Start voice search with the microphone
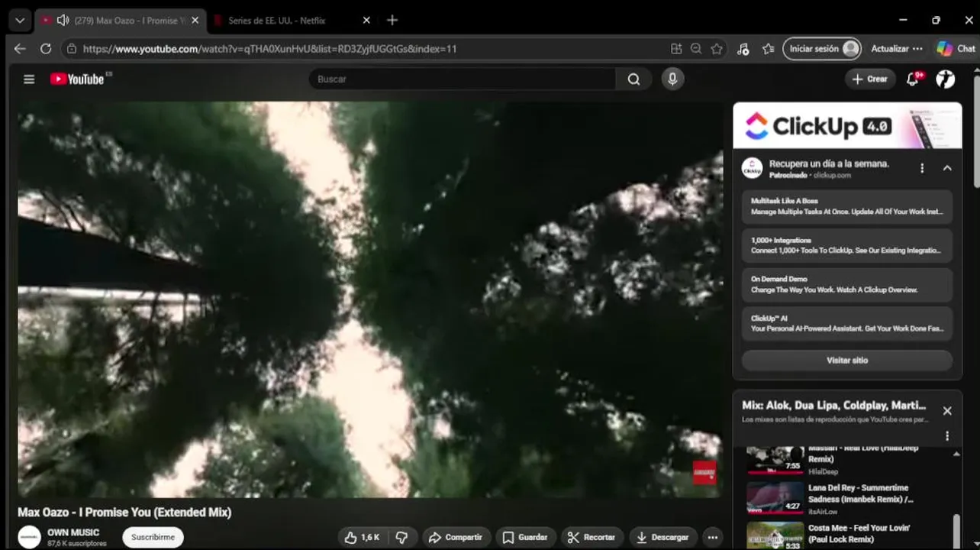This screenshot has width=980, height=550. [x=672, y=79]
